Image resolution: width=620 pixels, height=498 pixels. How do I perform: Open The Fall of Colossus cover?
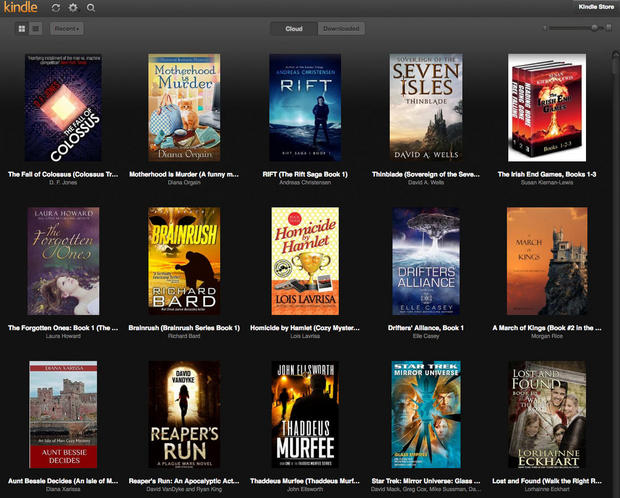pyautogui.click(x=63, y=108)
